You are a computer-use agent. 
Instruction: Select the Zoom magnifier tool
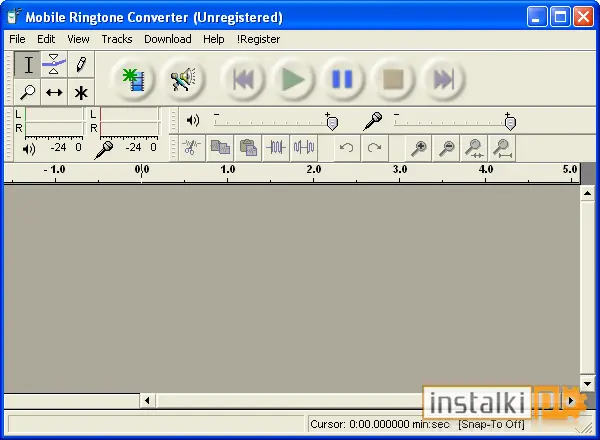28,92
